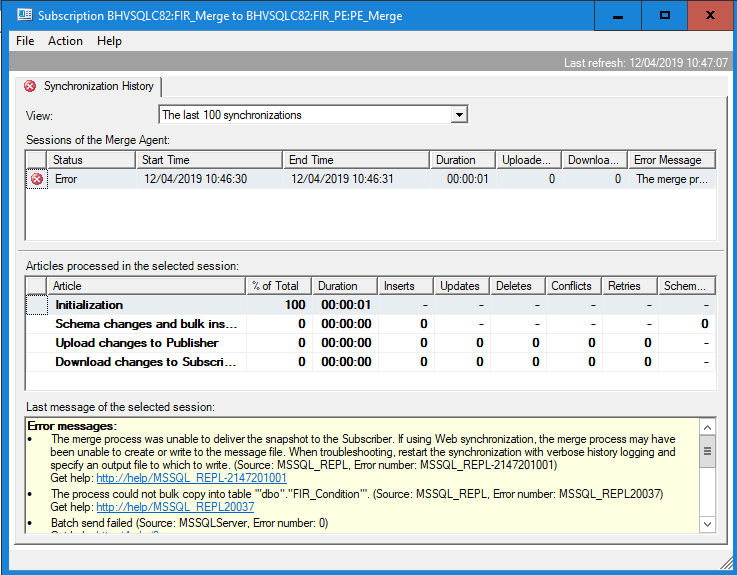The height and width of the screenshot is (575, 737).
Task: Open MSSQL_REPL20037 help link
Action: [175, 507]
